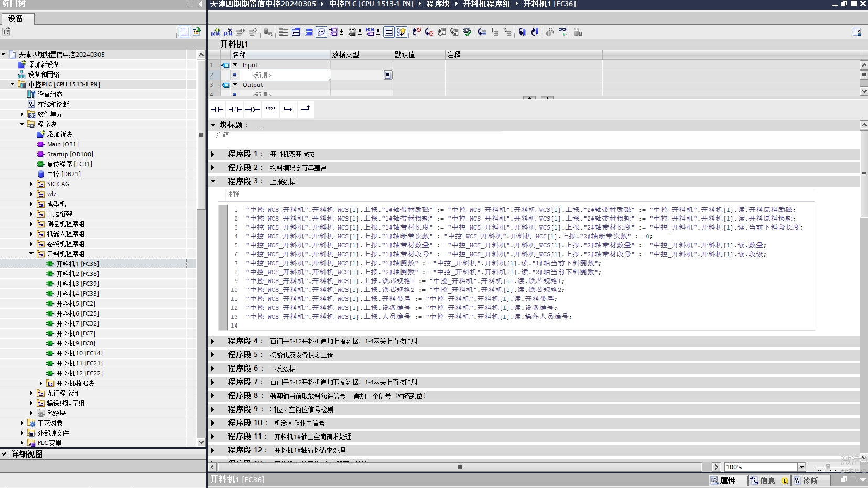This screenshot has height=488, width=868.
Task: Open the zoom percentage dropdown
Action: 801,467
